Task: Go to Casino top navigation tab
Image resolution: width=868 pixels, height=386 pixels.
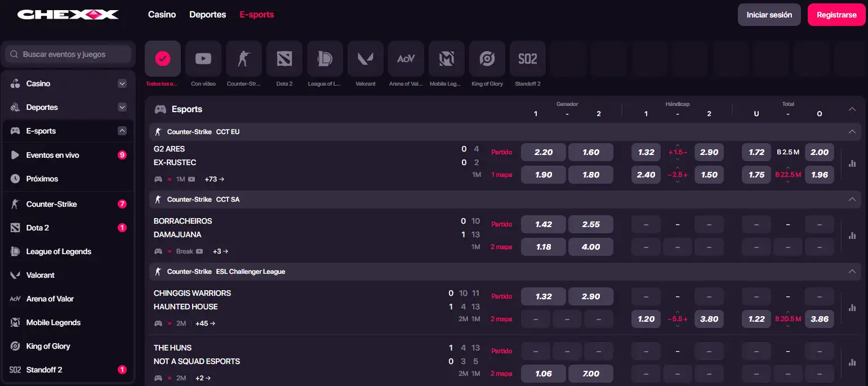Action: pyautogui.click(x=162, y=15)
